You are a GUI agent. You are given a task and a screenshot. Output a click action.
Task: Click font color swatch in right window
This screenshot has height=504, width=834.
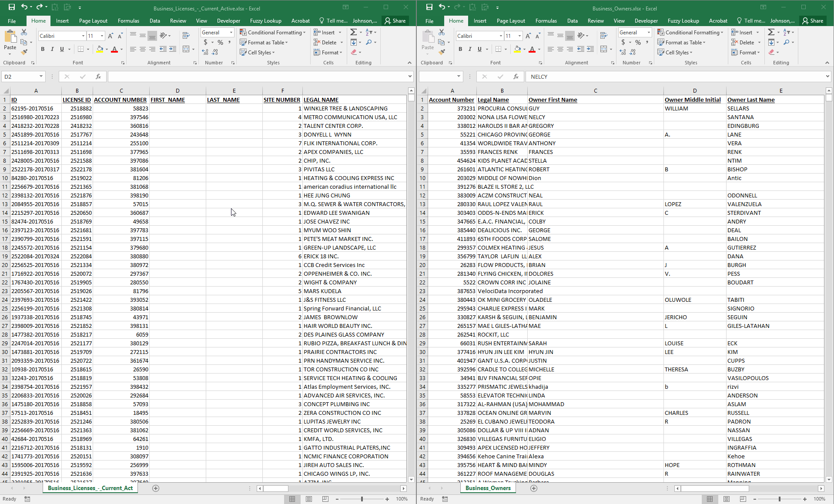click(532, 49)
